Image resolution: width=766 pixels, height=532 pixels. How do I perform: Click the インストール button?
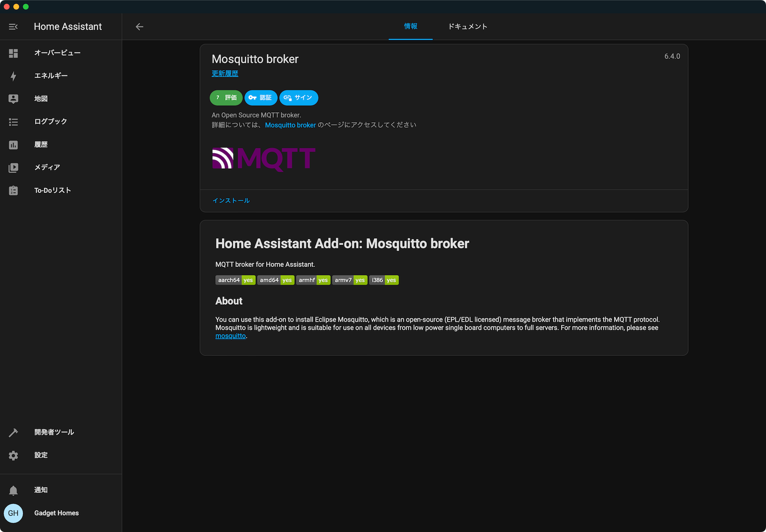pyautogui.click(x=231, y=201)
